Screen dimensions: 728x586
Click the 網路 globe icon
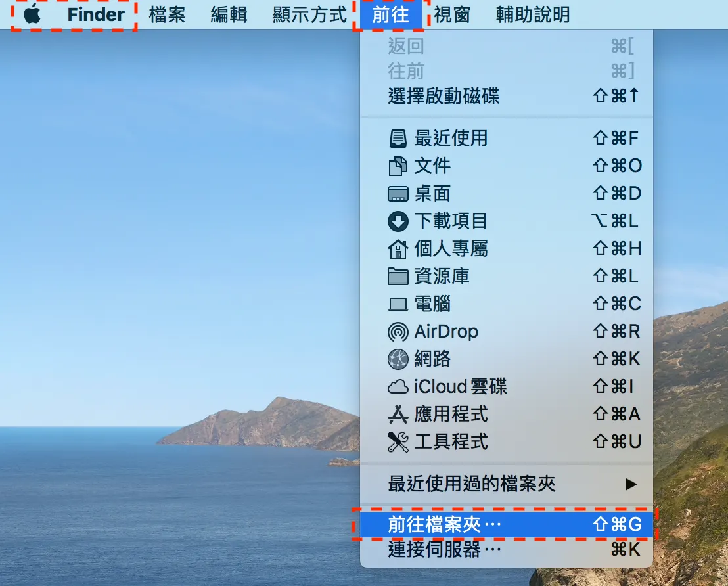pyautogui.click(x=398, y=359)
